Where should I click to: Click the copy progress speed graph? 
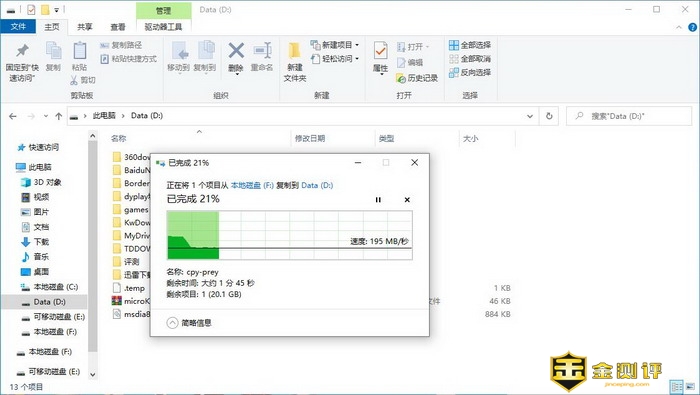coord(289,235)
